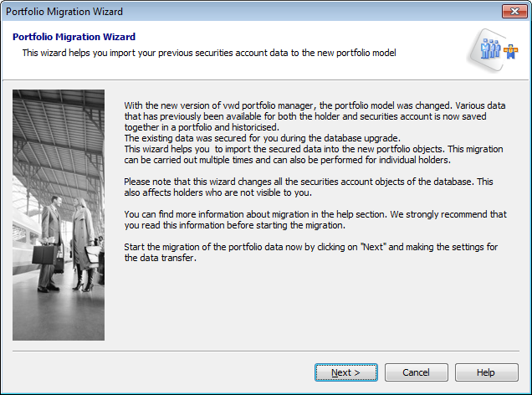This screenshot has width=532, height=395.
Task: Click the line 'The existing data was secured'
Action: coord(251,136)
